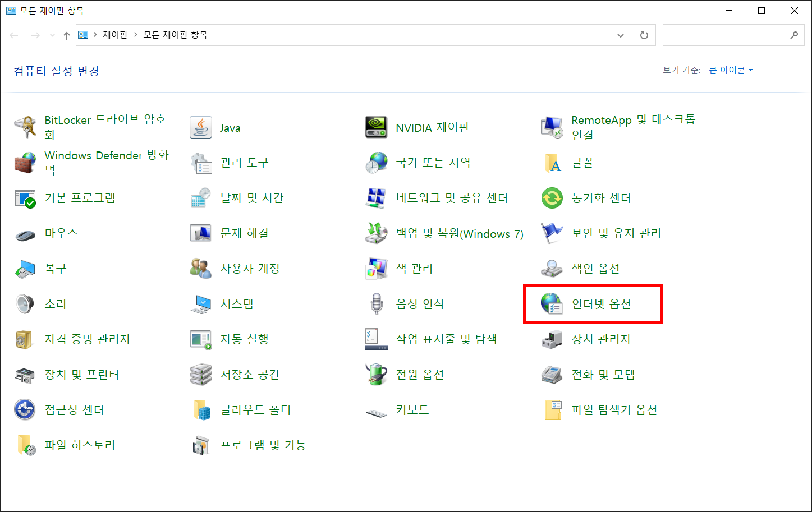This screenshot has height=512, width=812.
Task: Open the 작업 표시줄 및 탐색 icon
Action: tap(376, 339)
